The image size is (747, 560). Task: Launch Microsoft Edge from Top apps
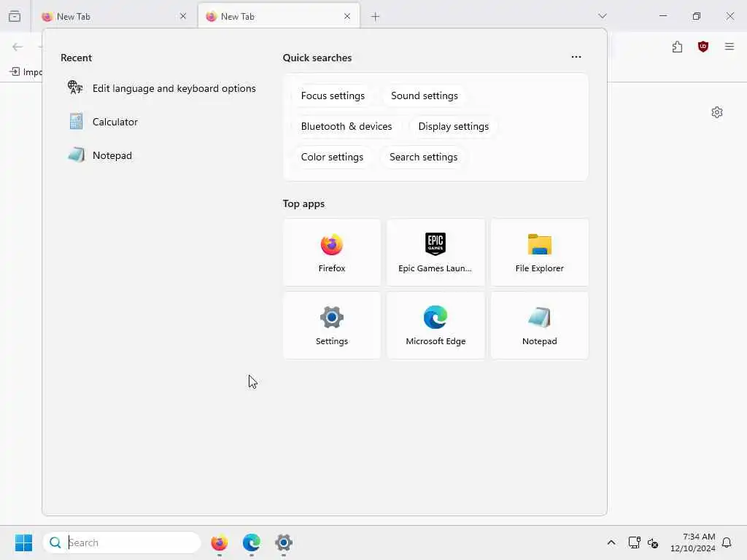[436, 325]
